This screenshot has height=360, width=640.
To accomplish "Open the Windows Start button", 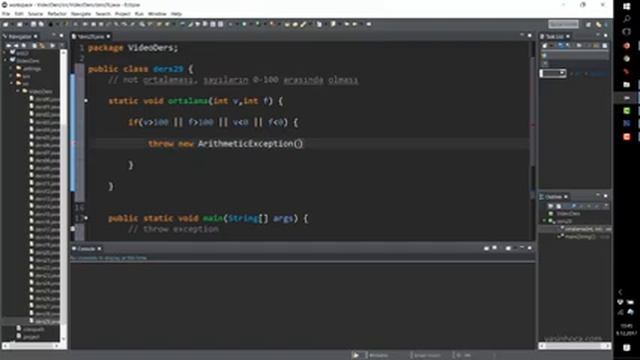I will click(x=627, y=7).
